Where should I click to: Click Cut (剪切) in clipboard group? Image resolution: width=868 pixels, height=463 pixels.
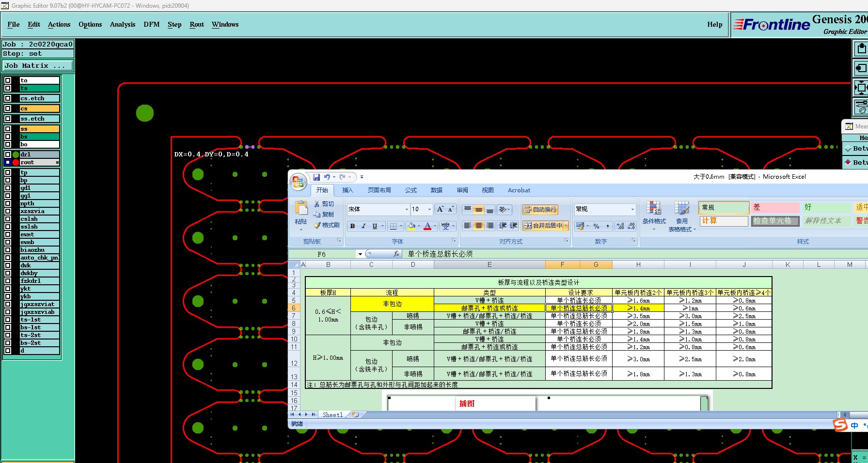tap(324, 204)
